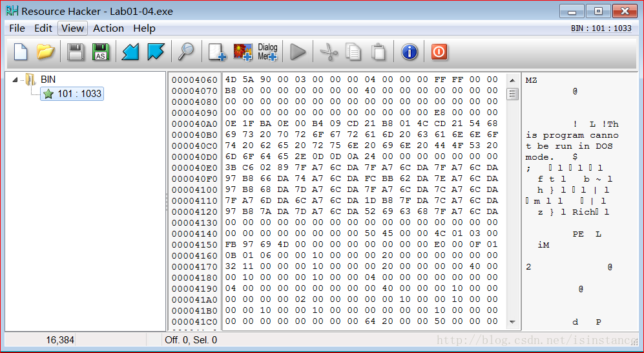The height and width of the screenshot is (353, 644).
Task: Click 'MZ' in the ASCII pane
Action: coord(531,81)
